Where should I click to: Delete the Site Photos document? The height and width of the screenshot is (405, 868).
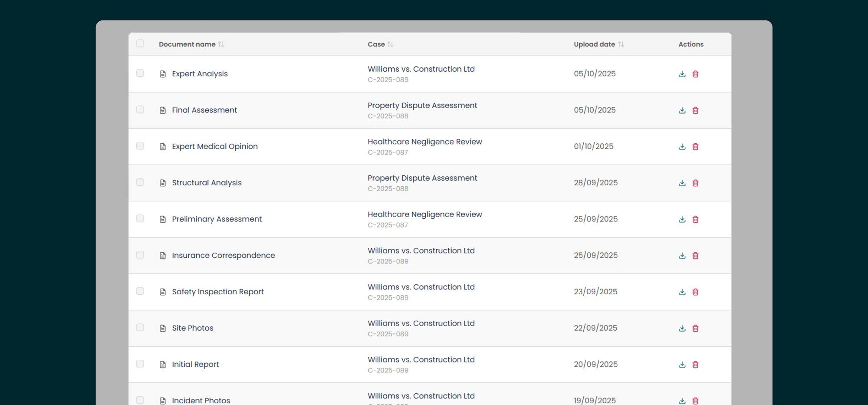pos(695,328)
